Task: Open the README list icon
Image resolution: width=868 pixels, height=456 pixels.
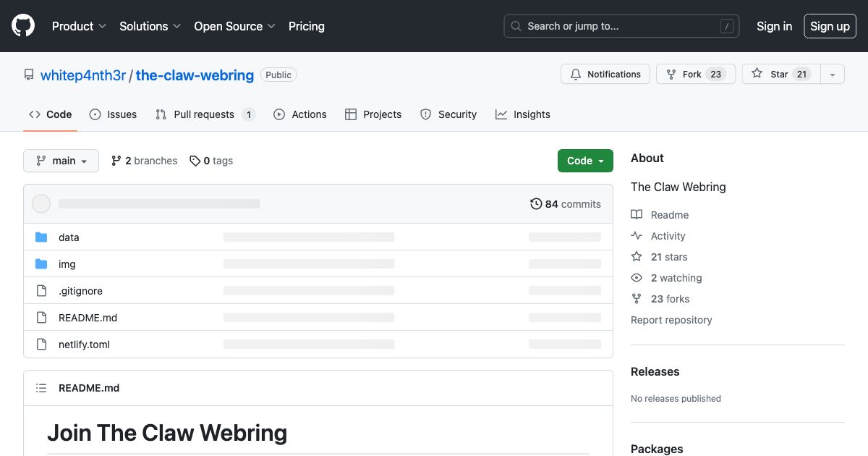Action: point(41,388)
